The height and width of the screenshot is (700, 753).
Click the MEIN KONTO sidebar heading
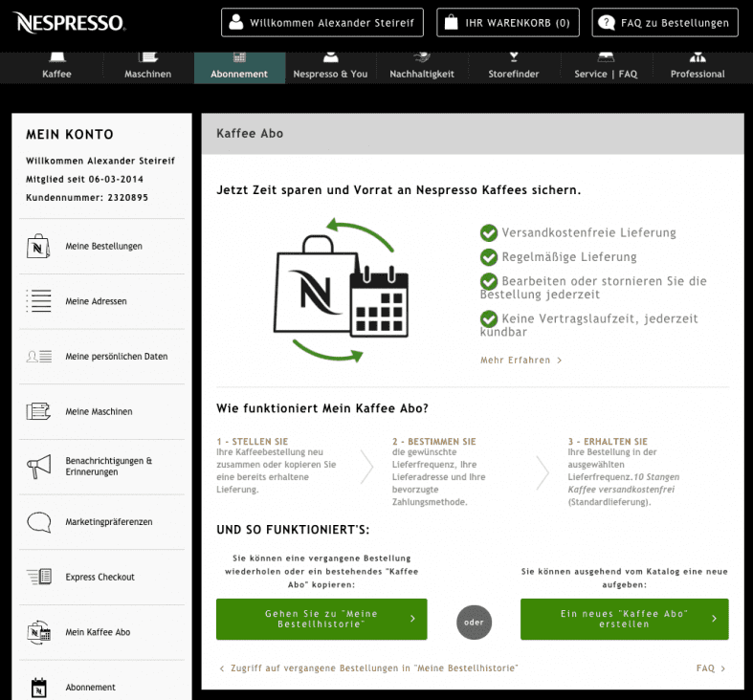[x=70, y=135]
